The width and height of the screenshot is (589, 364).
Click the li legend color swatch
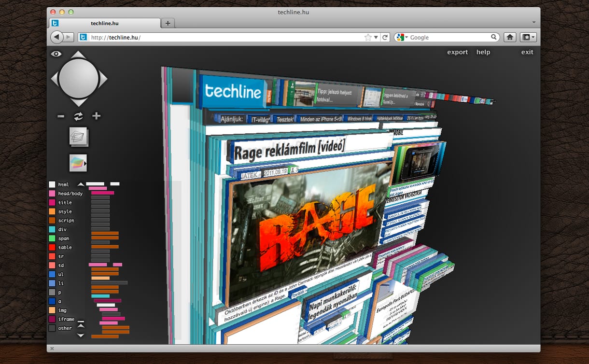pos(52,283)
